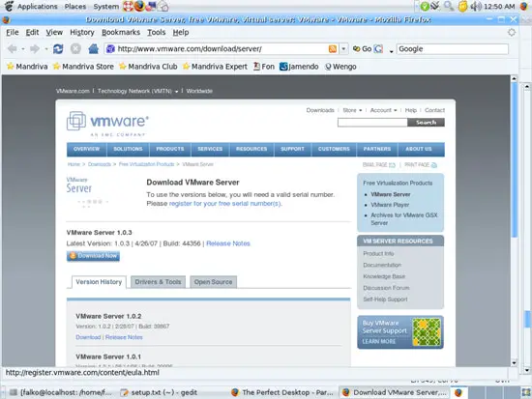Image resolution: width=532 pixels, height=399 pixels.
Task: Open the Wengo bookmark
Action: 340,67
